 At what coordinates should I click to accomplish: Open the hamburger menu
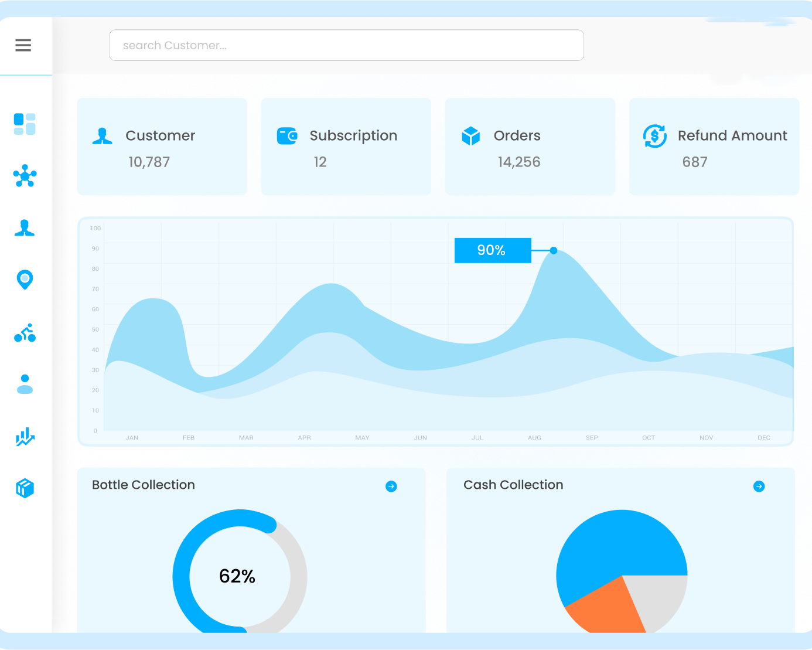23,45
